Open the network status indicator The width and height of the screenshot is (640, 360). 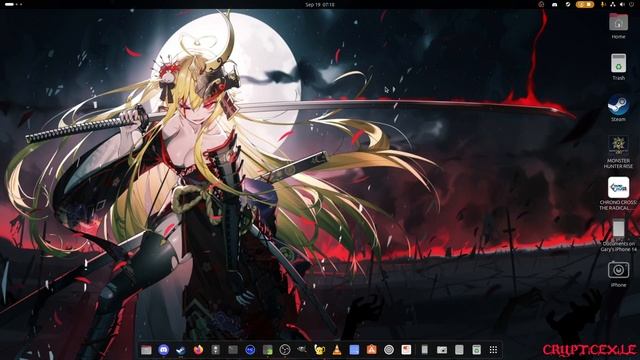(x=613, y=4)
